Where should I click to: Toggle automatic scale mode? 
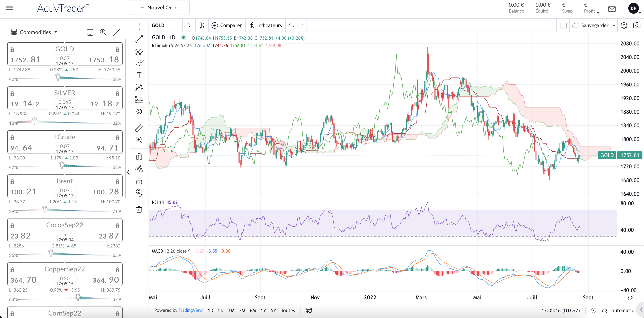tap(624, 311)
